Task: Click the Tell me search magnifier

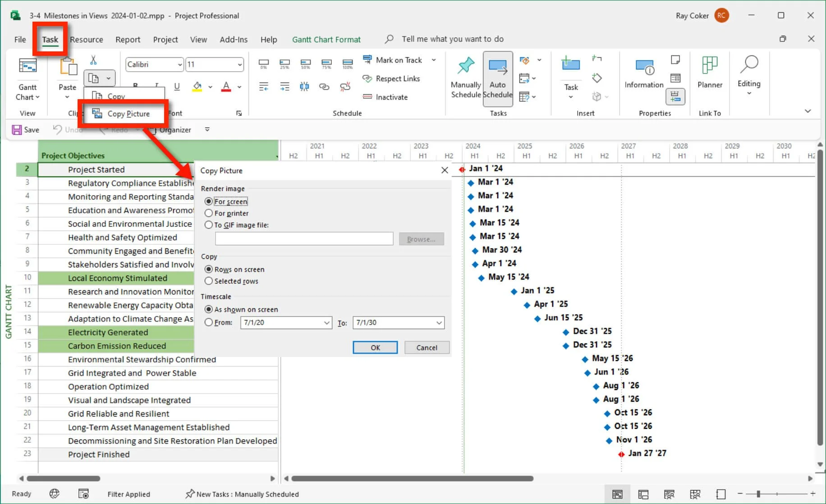Action: coord(389,39)
